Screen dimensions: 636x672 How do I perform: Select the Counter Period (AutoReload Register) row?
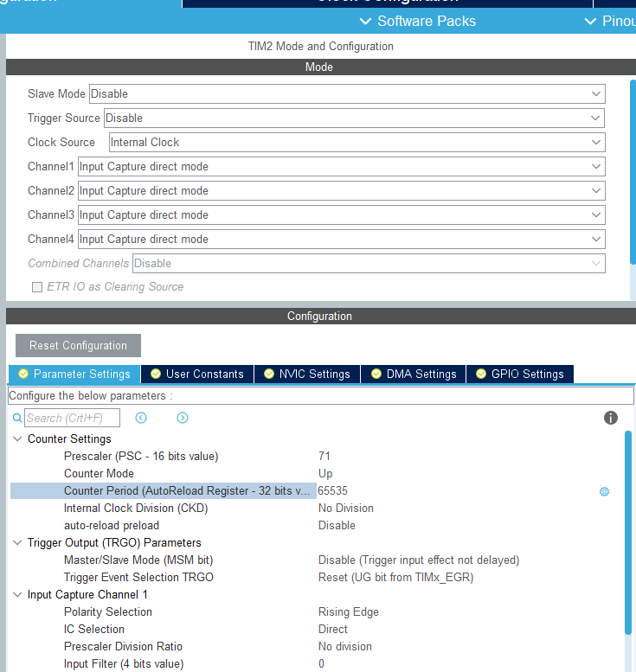[x=164, y=490]
